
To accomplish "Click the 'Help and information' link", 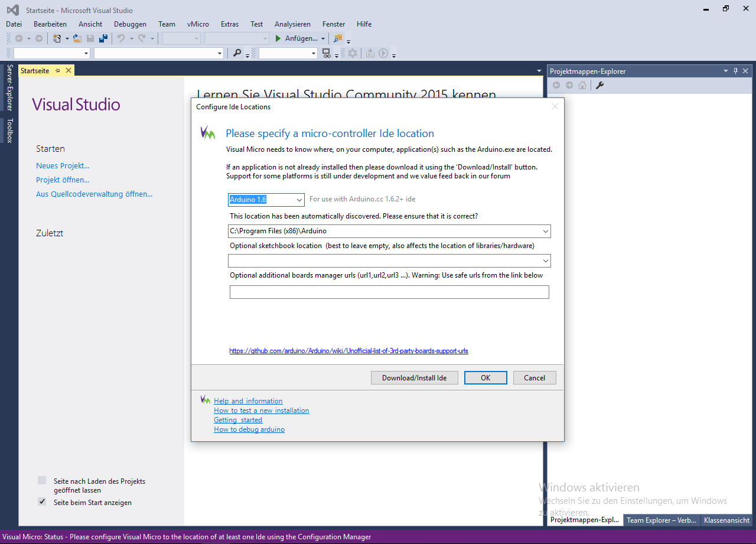I will [x=248, y=401].
